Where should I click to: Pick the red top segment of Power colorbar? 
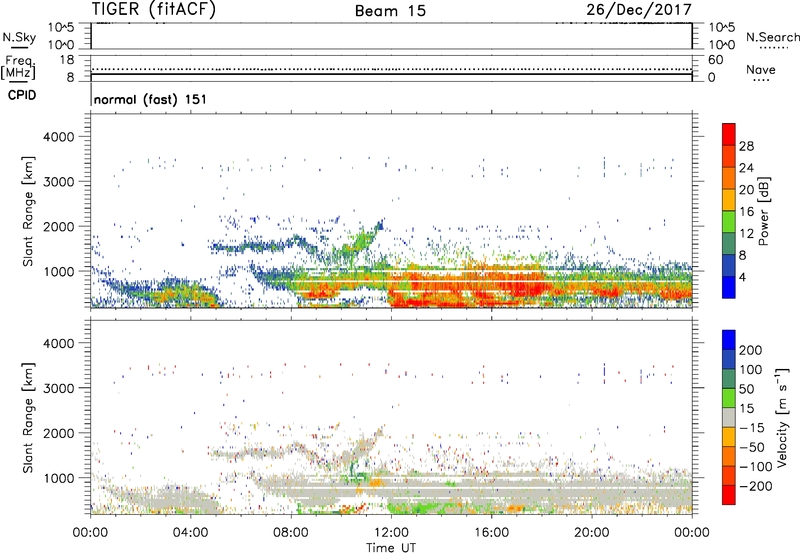(x=729, y=134)
